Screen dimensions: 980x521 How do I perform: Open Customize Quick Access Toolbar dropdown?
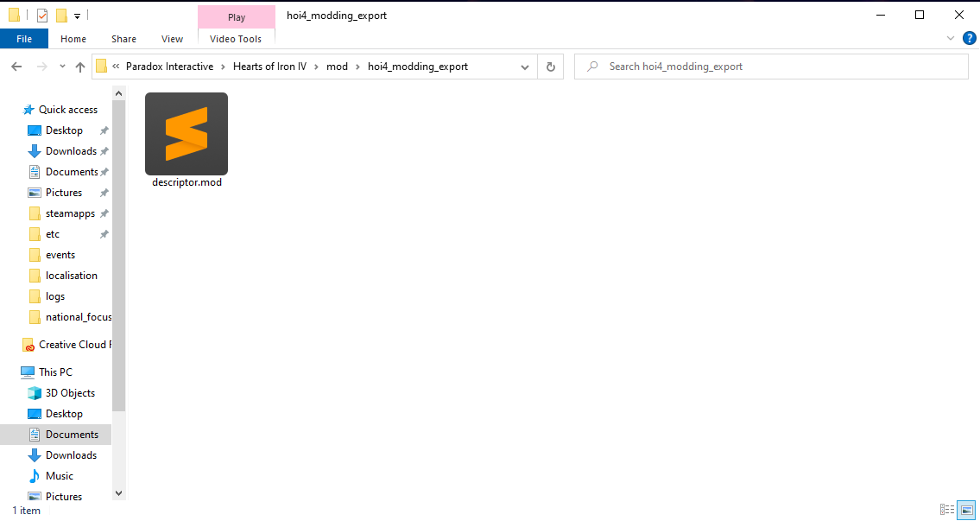tap(78, 16)
